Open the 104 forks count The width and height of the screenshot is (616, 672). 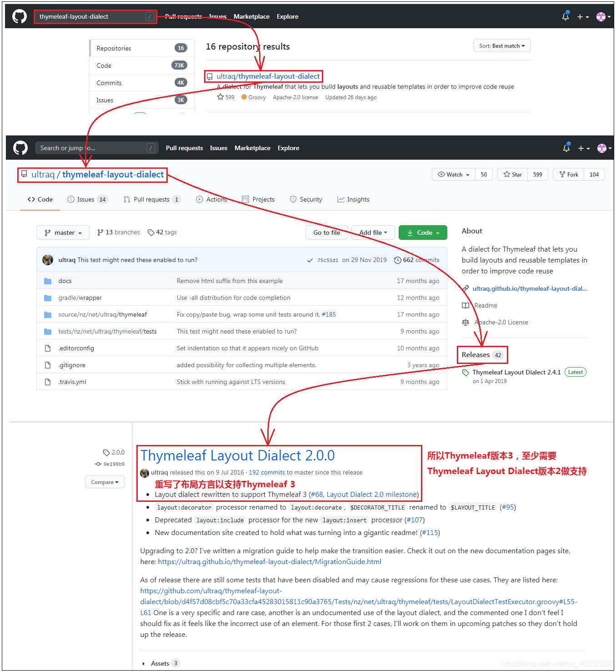coord(594,175)
